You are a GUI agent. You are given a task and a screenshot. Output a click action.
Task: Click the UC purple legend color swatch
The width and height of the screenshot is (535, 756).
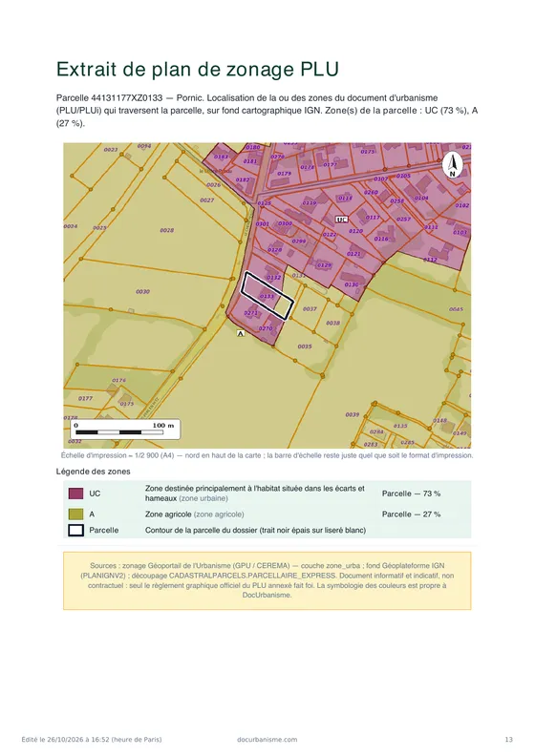pyautogui.click(x=75, y=493)
